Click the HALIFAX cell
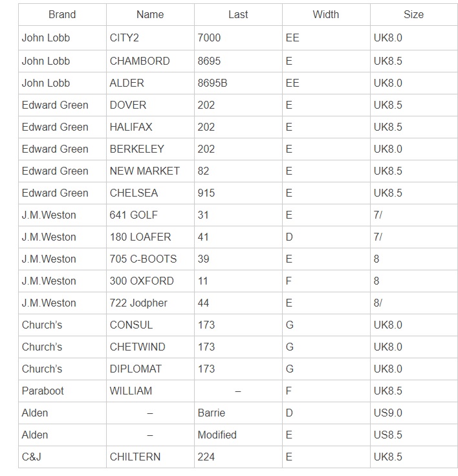This screenshot has height=476, width=458. coord(131,127)
